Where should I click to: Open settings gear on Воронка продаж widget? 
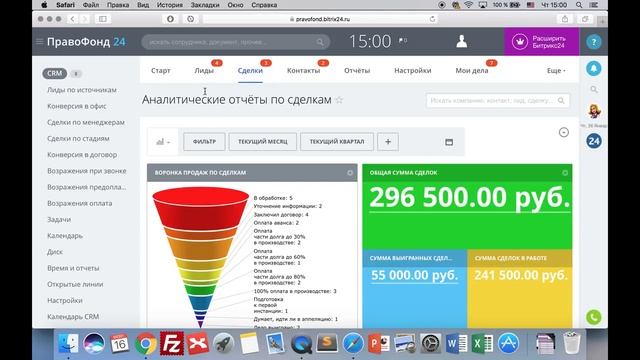pyautogui.click(x=350, y=173)
